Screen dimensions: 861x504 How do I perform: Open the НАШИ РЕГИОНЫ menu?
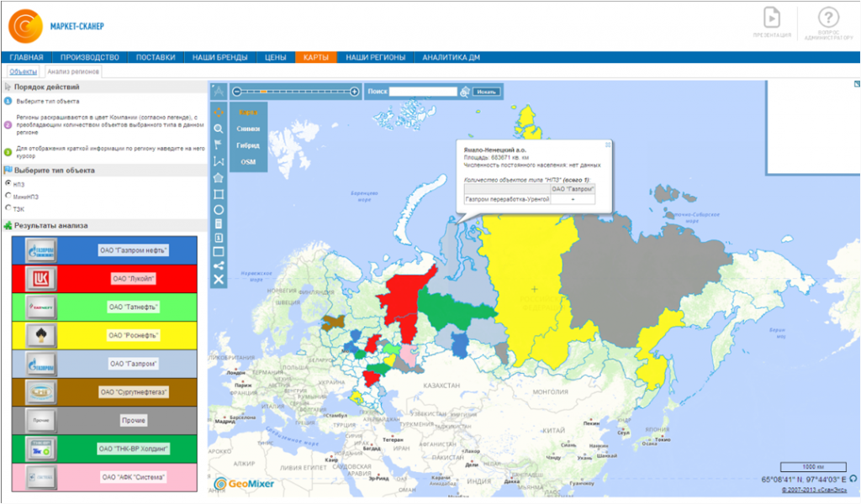click(375, 57)
